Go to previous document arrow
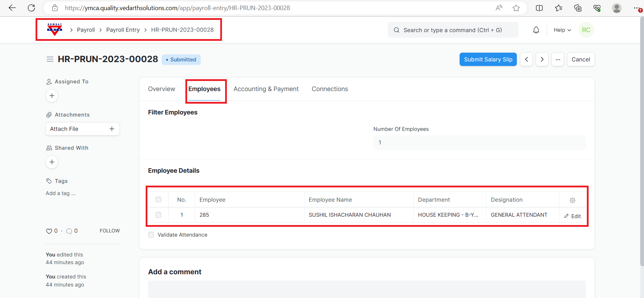The width and height of the screenshot is (644, 298). (x=526, y=59)
